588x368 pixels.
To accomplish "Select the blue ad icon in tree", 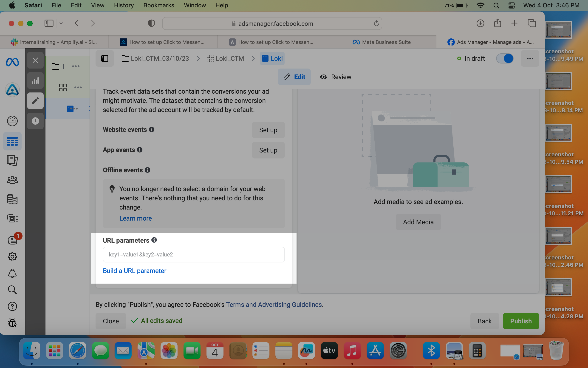I will 70,109.
